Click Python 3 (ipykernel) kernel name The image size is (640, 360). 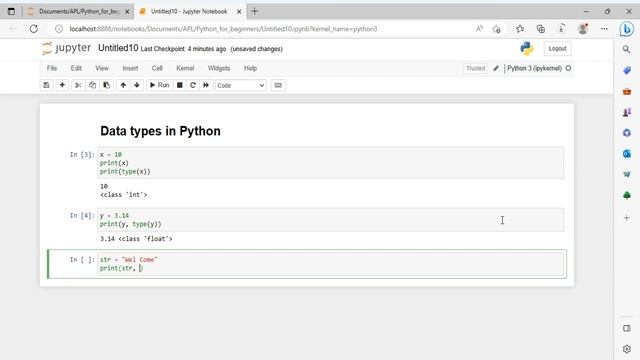click(534, 68)
